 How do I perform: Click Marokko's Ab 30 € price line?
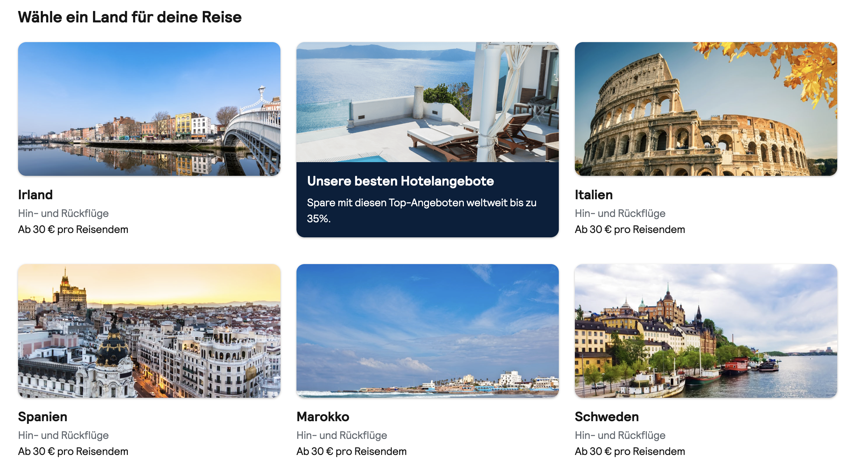[x=351, y=452]
